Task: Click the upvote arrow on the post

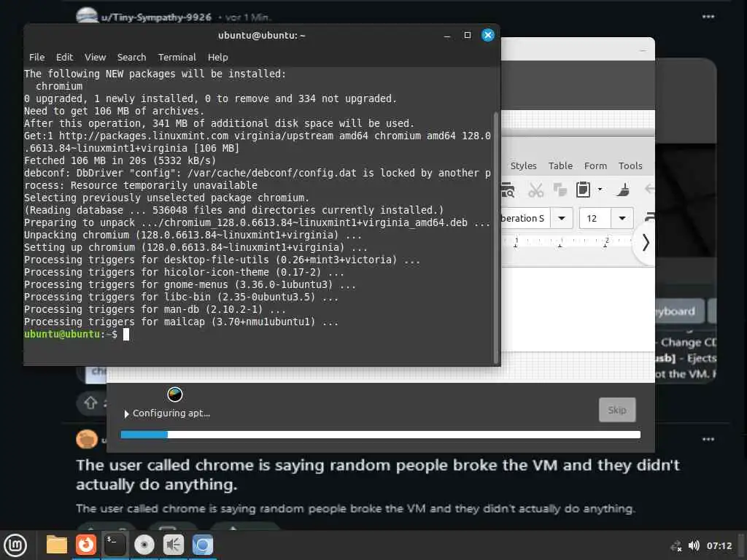Action: 90,403
